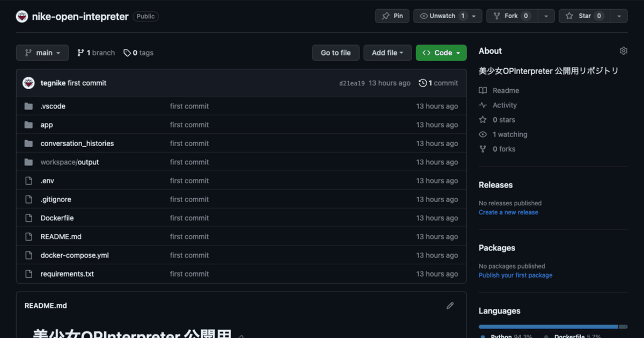Click the Go to file button
Screen dimensions: 644x338
pos(336,53)
